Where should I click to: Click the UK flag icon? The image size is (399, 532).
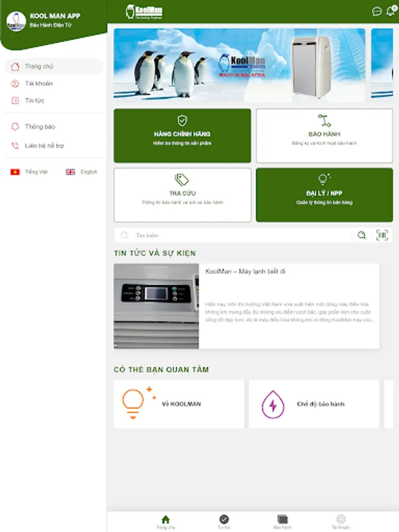coord(70,172)
